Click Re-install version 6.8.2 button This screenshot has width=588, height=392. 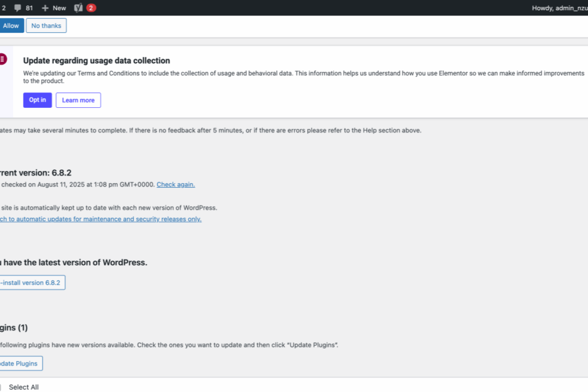coord(32,282)
